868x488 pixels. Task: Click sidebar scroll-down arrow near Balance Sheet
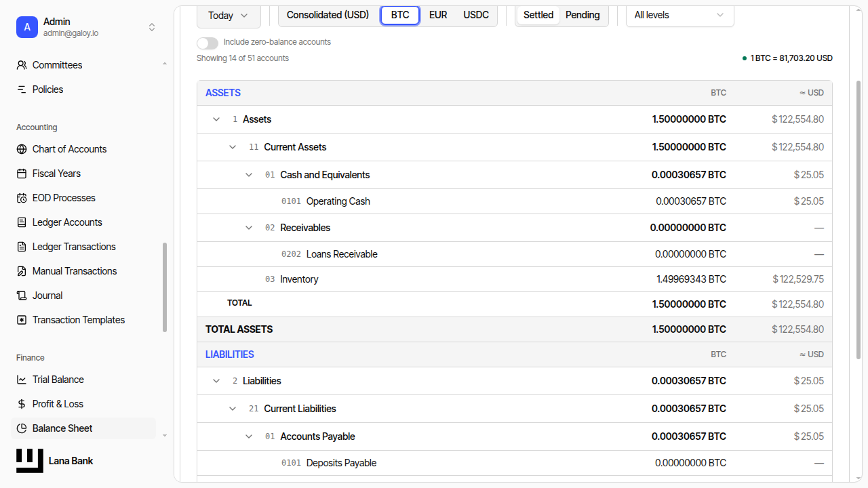point(165,436)
